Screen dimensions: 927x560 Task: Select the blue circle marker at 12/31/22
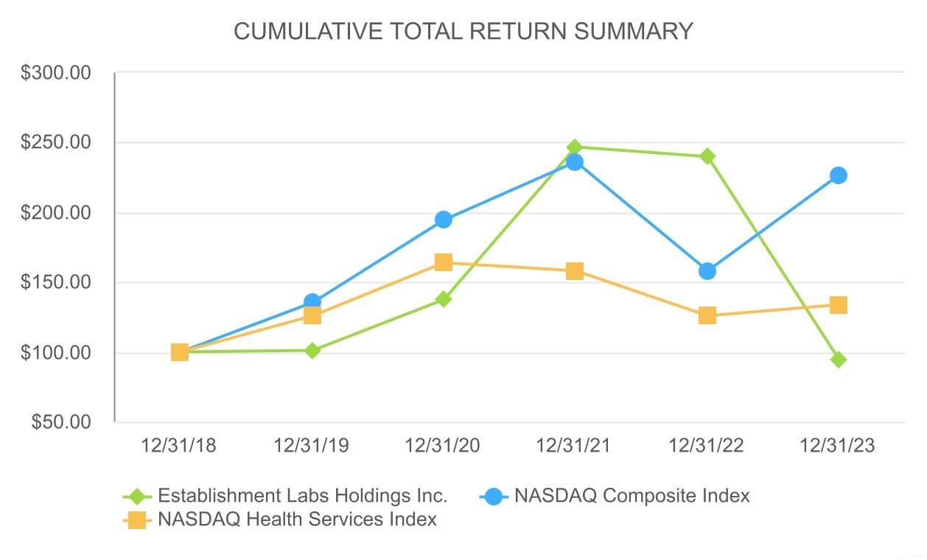pos(707,271)
